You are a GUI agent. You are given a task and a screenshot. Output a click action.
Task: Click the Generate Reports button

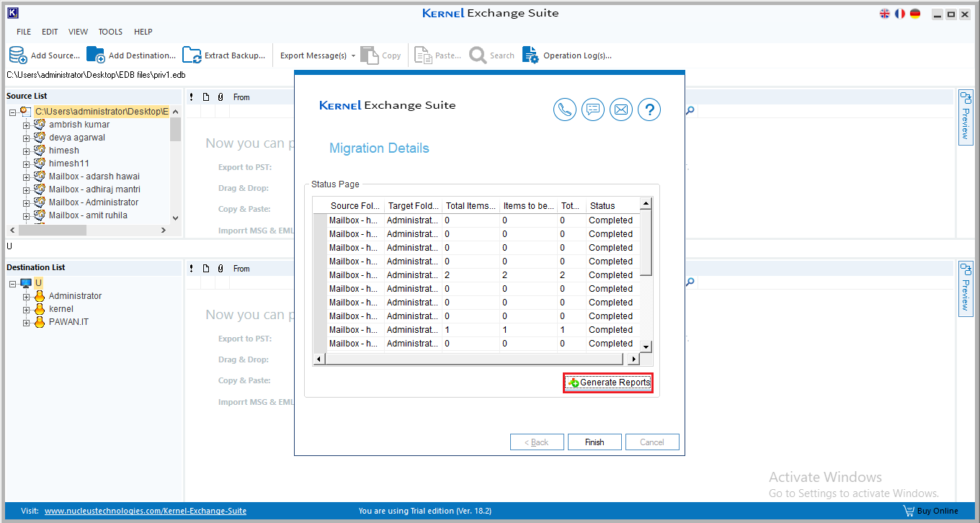(608, 383)
